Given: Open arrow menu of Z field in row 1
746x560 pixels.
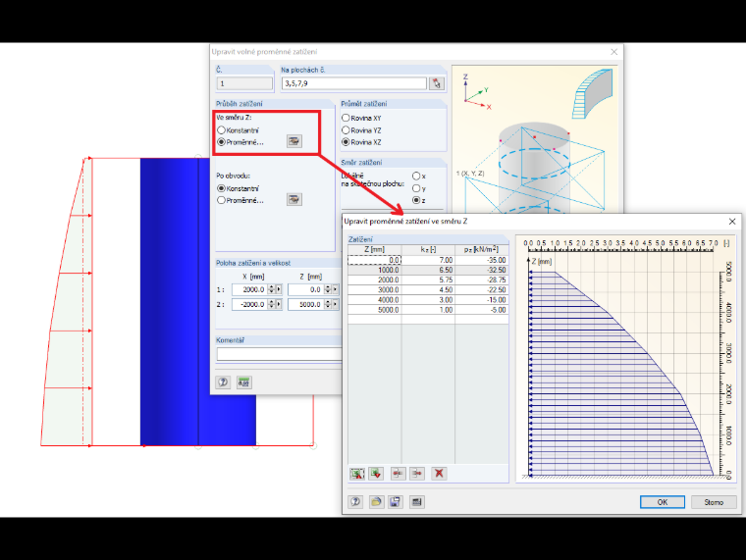Looking at the screenshot, I should click(335, 289).
